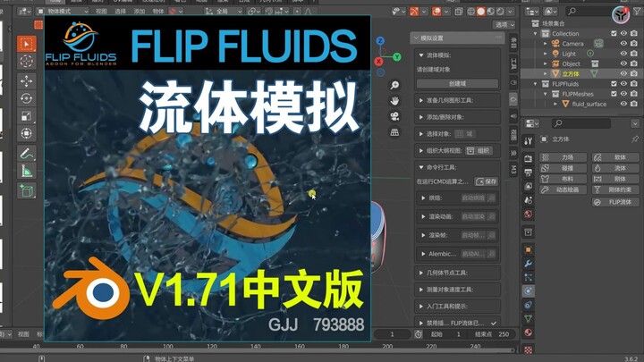The height and width of the screenshot is (362, 644).
Task: Select the Rotate tool
Action: tap(27, 98)
